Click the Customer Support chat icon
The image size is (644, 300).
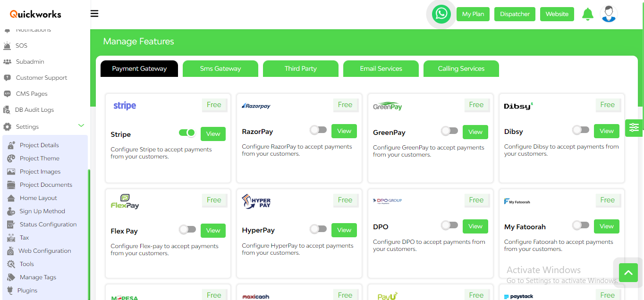coord(7,78)
